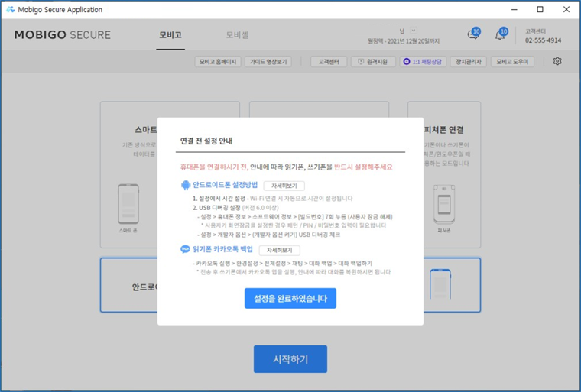Click the blue phone icon in lower right card
Viewport: 581px width, 392px height.
[440, 283]
